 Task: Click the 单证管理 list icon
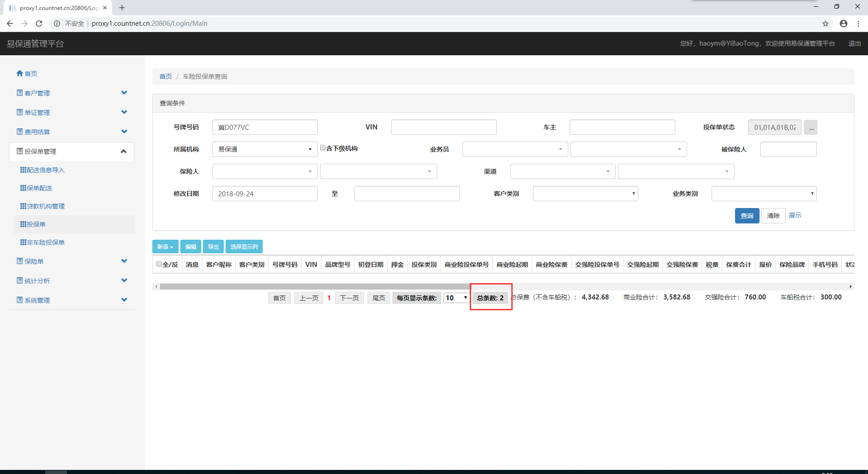(x=19, y=112)
